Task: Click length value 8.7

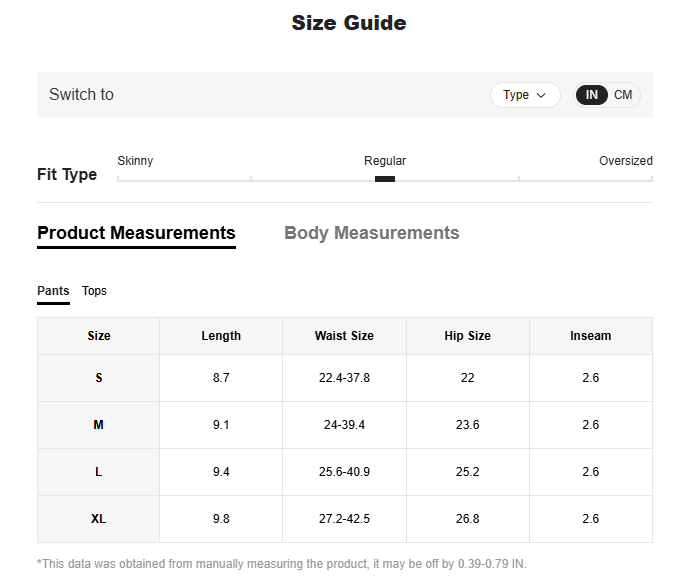Action: [221, 378]
